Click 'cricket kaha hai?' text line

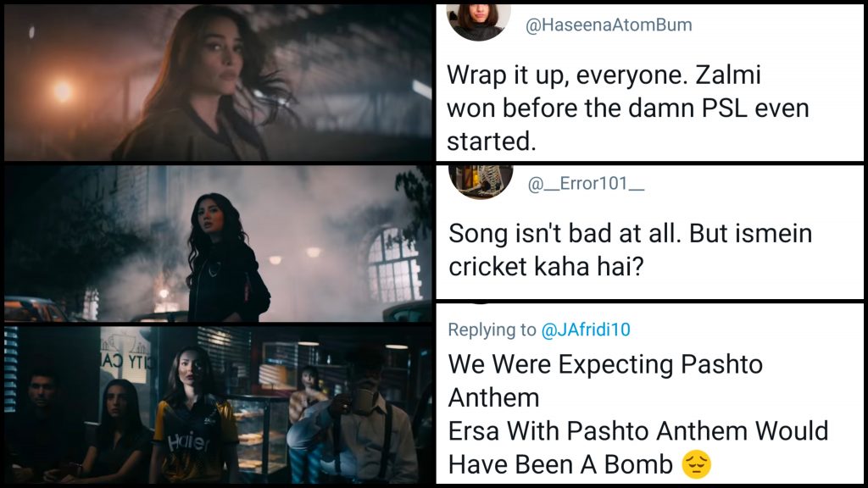[546, 267]
